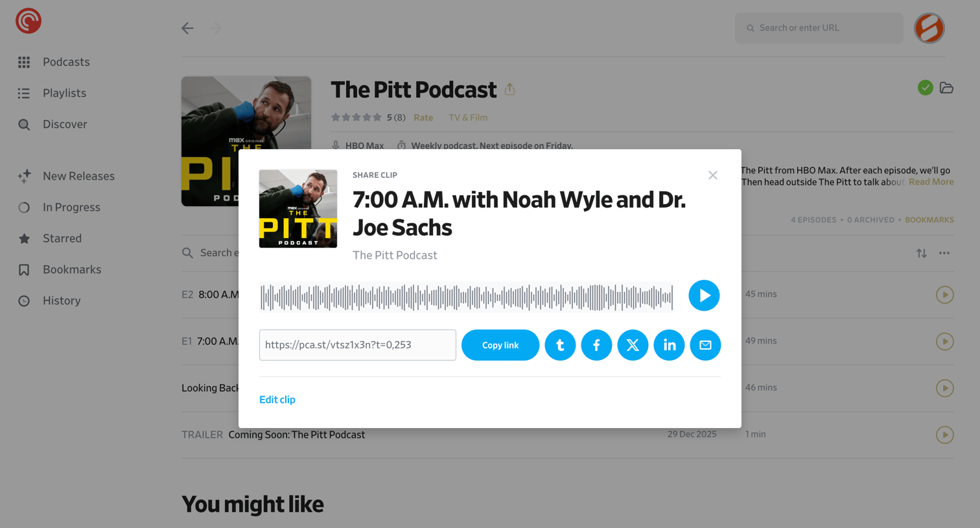Screen dimensions: 980x528
Task: Expand description with Read More
Action: click(x=931, y=182)
